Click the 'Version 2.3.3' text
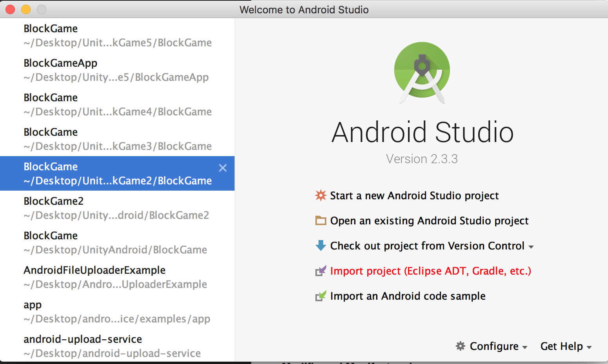608x364 pixels. pyautogui.click(x=422, y=159)
